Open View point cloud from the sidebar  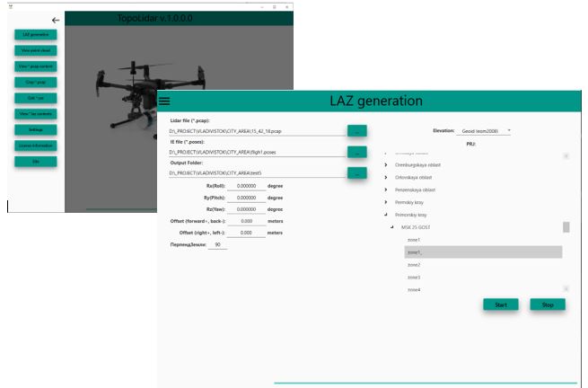(x=36, y=50)
